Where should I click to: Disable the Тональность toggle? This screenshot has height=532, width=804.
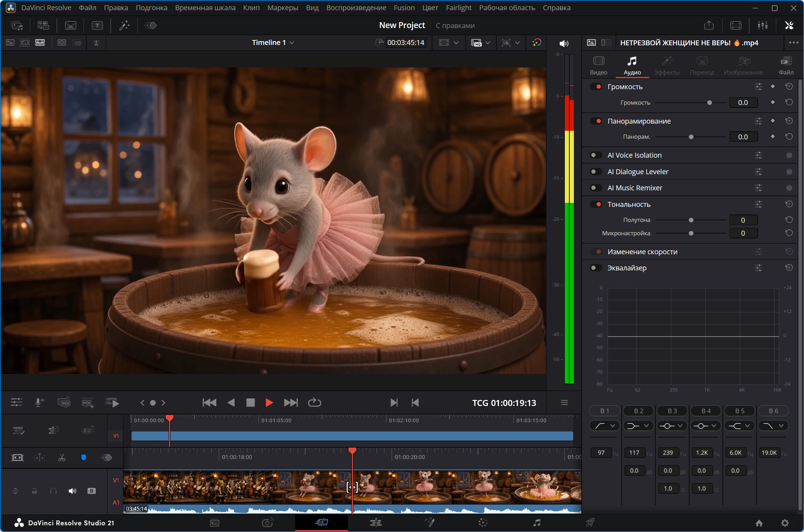[x=596, y=204]
